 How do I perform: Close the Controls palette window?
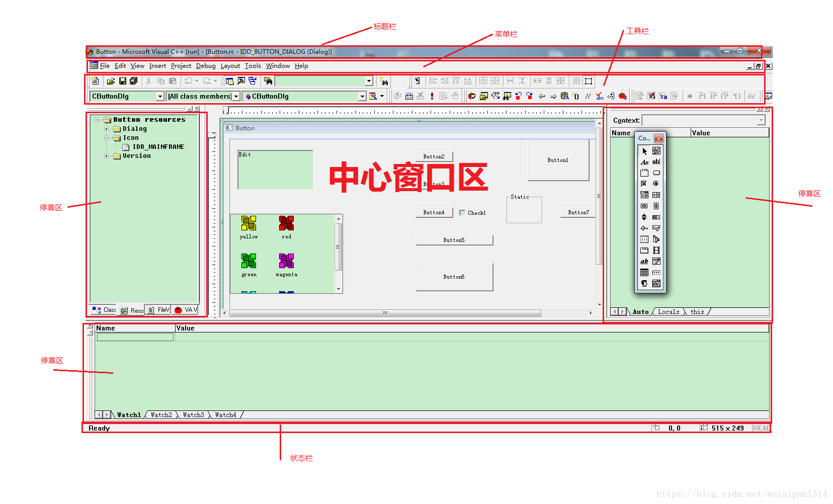coord(658,138)
